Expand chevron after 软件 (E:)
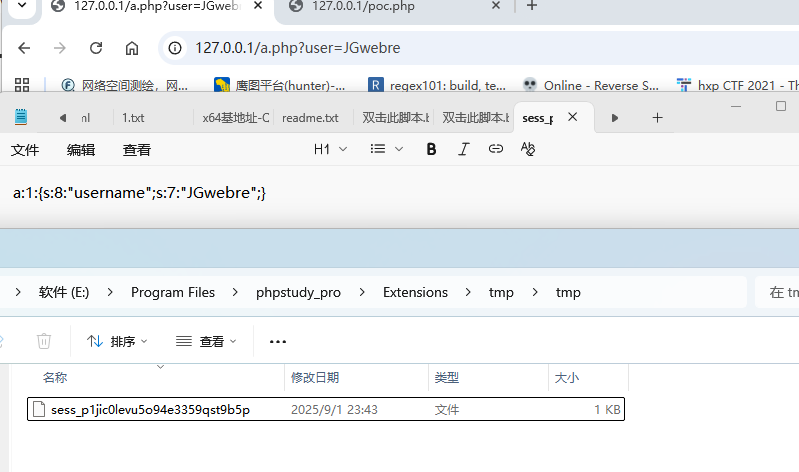 110,292
